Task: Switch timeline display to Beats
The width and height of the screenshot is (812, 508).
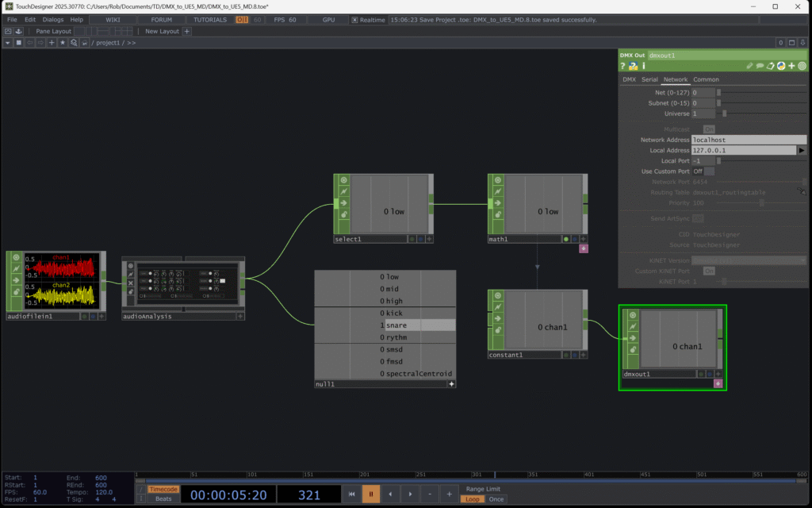Action: (163, 498)
